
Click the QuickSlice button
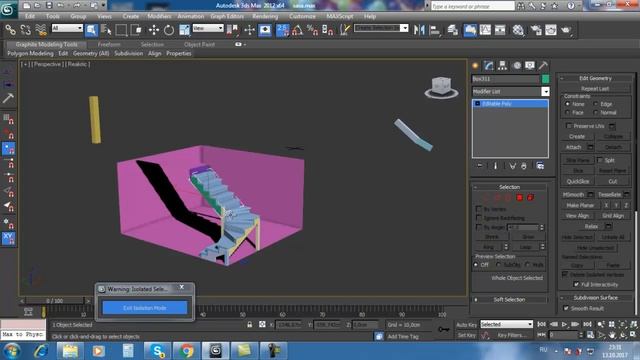pos(578,181)
